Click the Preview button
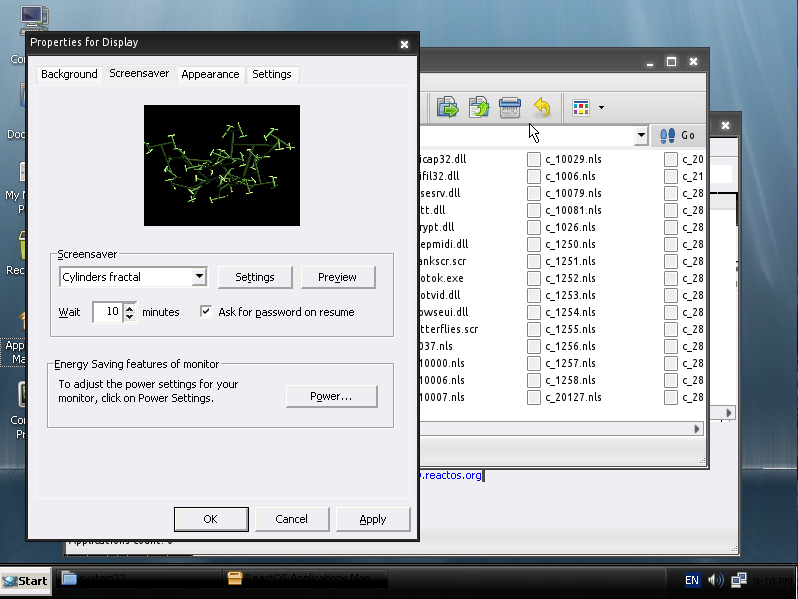The width and height of the screenshot is (798, 599). coord(337,277)
